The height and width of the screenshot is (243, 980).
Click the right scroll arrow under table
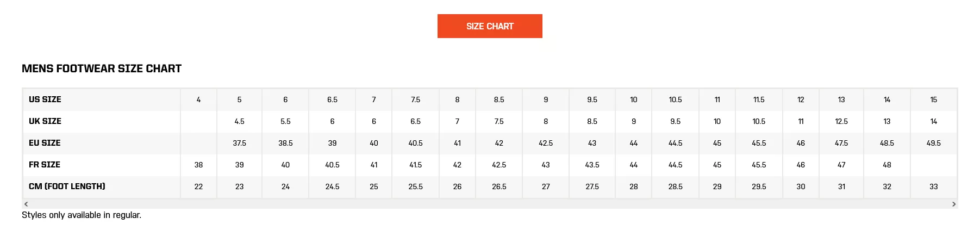click(954, 204)
